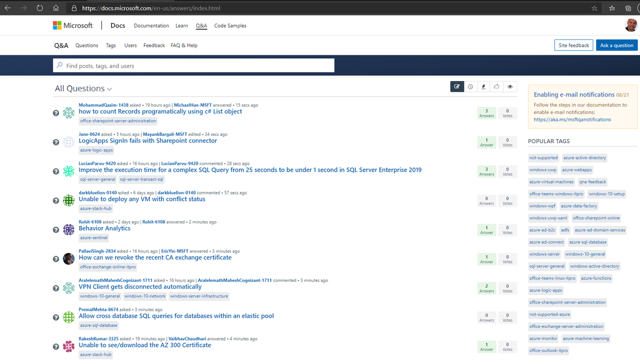The width and height of the screenshot is (640, 364).
Task: Sort by most liked thumbs-up icon
Action: [x=497, y=86]
